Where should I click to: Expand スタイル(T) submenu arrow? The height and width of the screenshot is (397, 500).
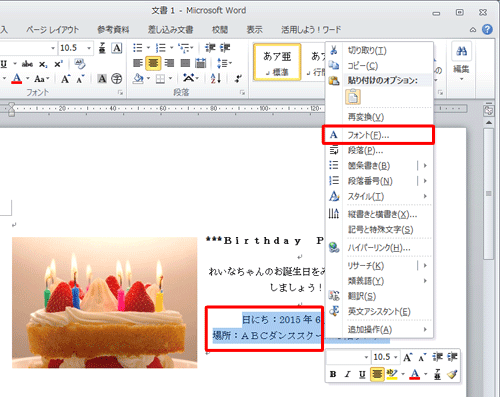pyautogui.click(x=425, y=196)
